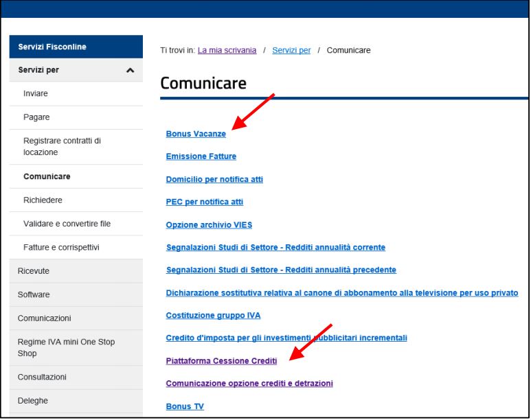
Task: Go to Servizi per breadcrumb link
Action: click(x=291, y=50)
